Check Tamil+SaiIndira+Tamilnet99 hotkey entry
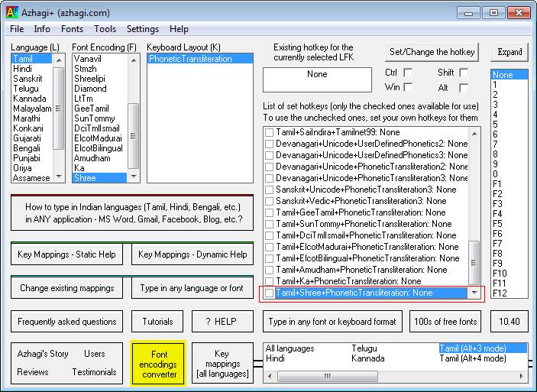The height and width of the screenshot is (392, 537). coord(269,132)
